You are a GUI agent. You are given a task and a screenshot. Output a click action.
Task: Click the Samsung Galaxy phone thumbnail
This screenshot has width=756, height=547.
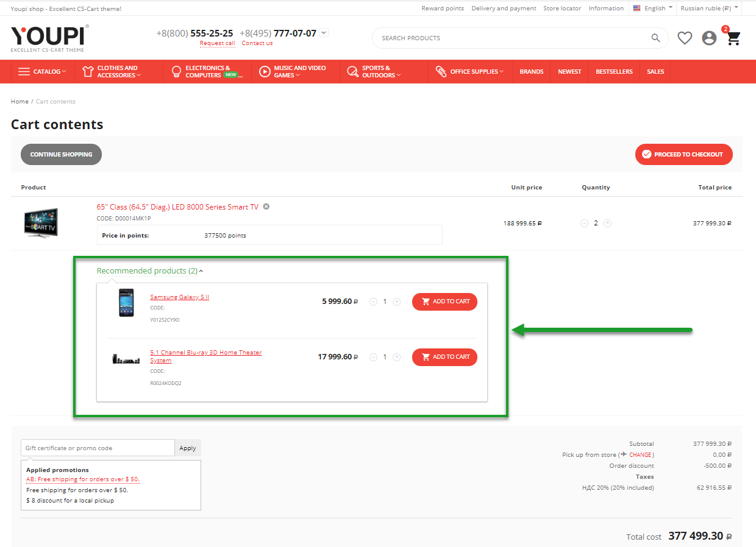click(126, 303)
